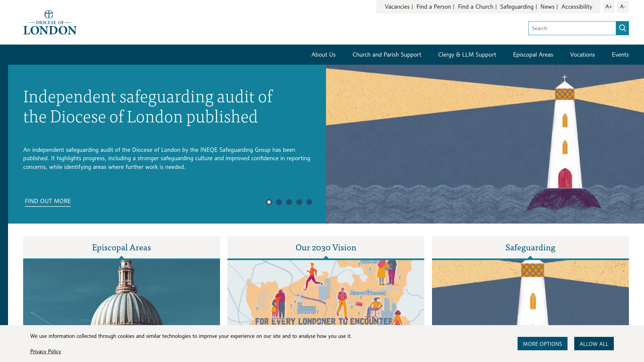Open the Find a Church link
This screenshot has height=362, width=644.
click(x=476, y=7)
